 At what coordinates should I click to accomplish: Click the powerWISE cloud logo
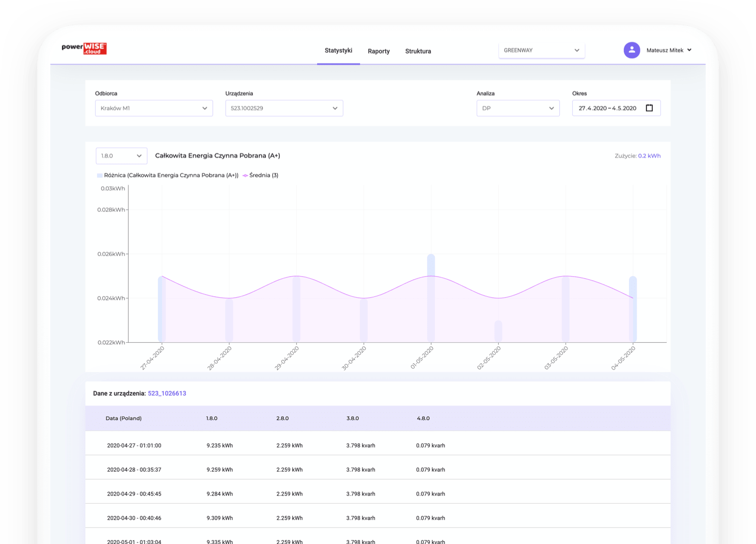pyautogui.click(x=84, y=49)
